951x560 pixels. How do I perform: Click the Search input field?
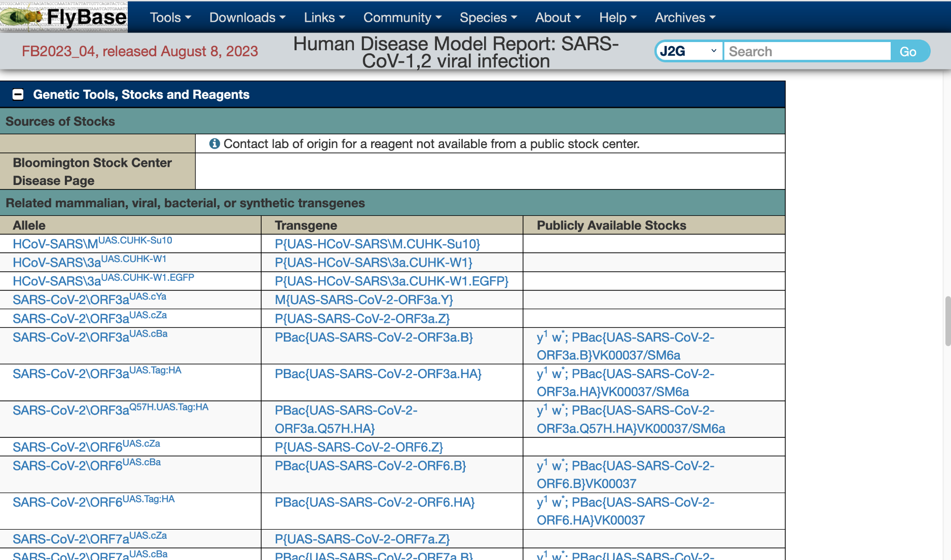[807, 51]
